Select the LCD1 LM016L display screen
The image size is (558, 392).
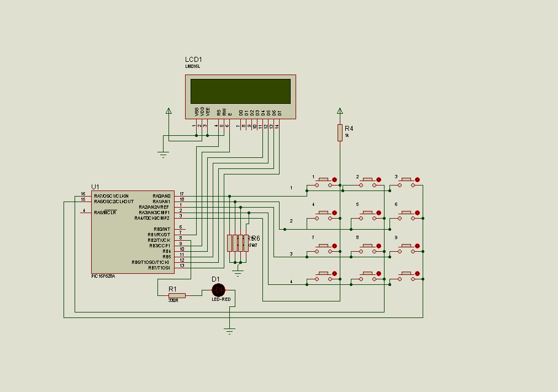[240, 92]
